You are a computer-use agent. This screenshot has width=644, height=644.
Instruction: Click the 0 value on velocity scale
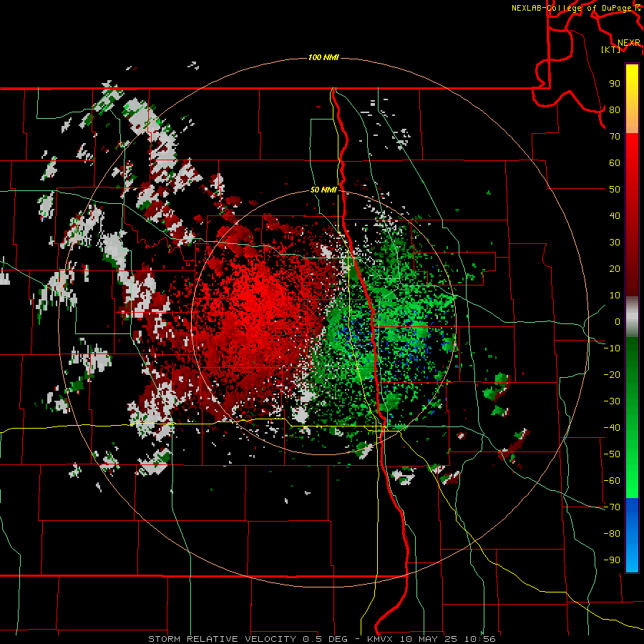pos(618,321)
